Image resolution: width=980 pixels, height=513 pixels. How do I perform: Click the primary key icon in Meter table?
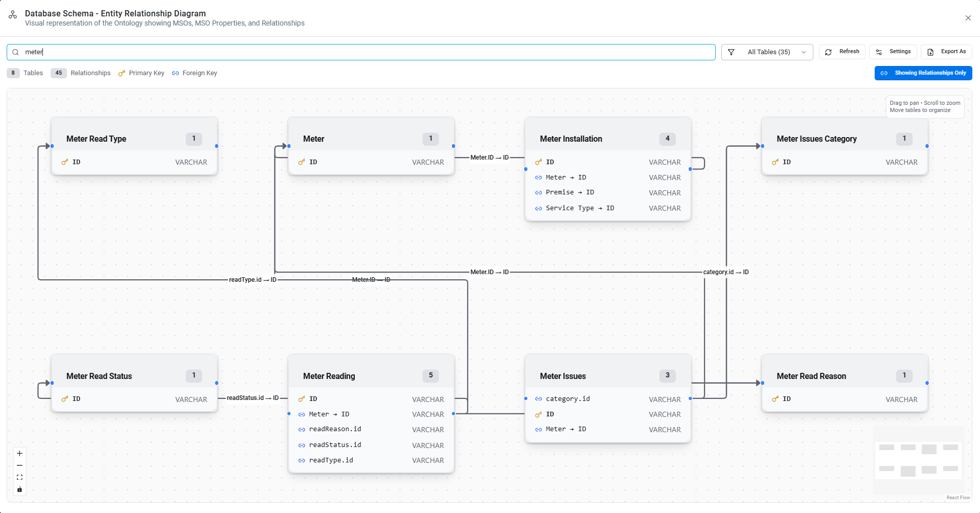(302, 162)
